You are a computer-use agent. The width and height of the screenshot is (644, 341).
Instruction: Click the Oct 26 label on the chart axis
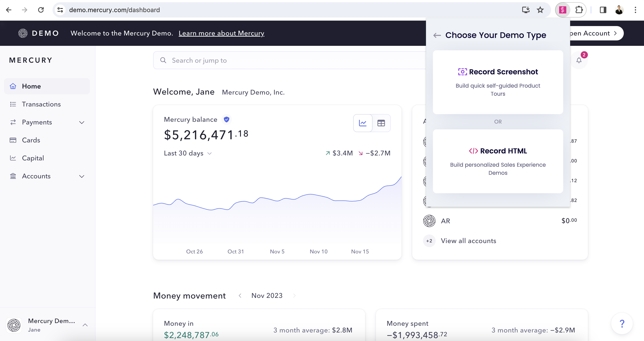coord(194,252)
